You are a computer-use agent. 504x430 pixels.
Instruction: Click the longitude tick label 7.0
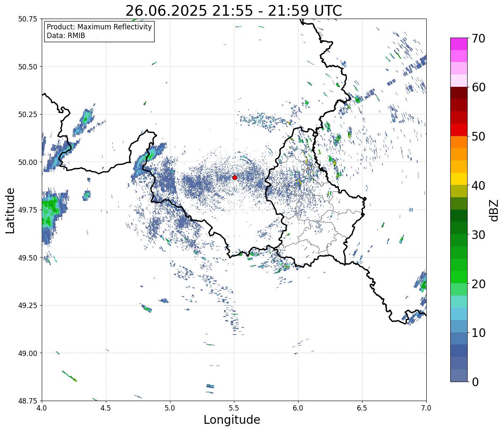pyautogui.click(x=426, y=408)
